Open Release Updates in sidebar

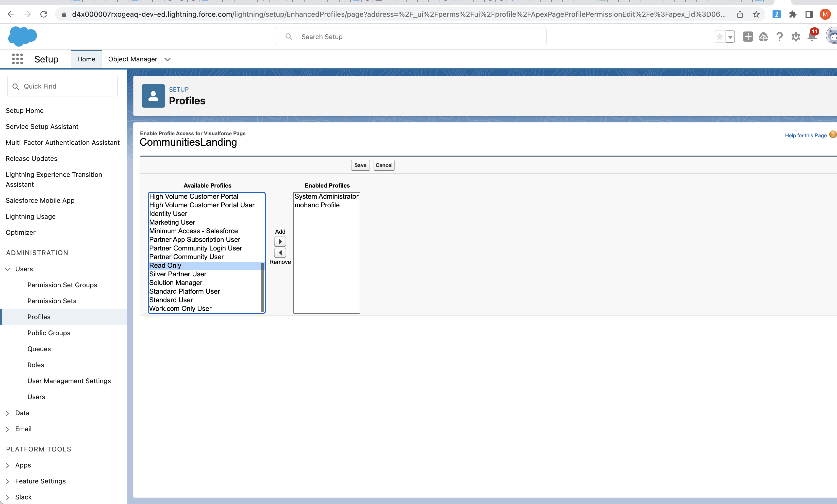point(31,159)
